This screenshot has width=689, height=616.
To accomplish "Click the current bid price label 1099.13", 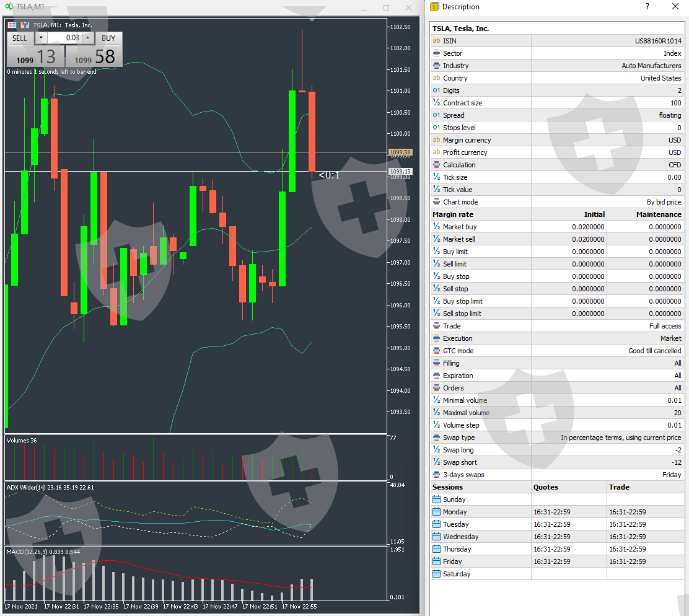I will (400, 172).
